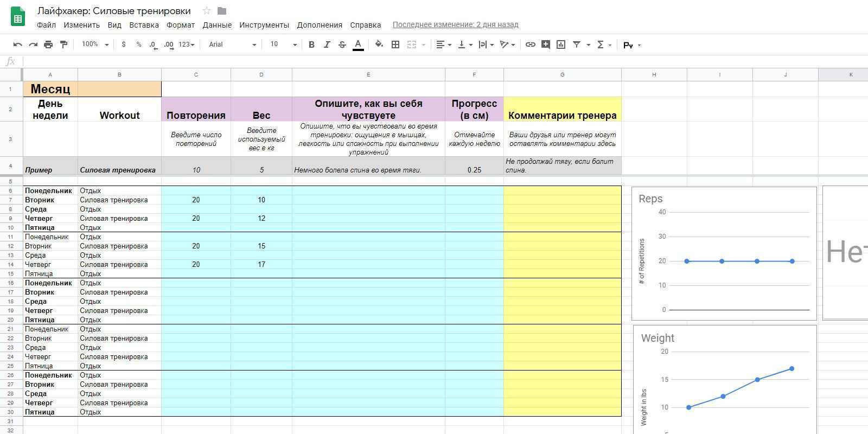This screenshot has width=868, height=434.
Task: Toggle italic formatting
Action: click(327, 44)
